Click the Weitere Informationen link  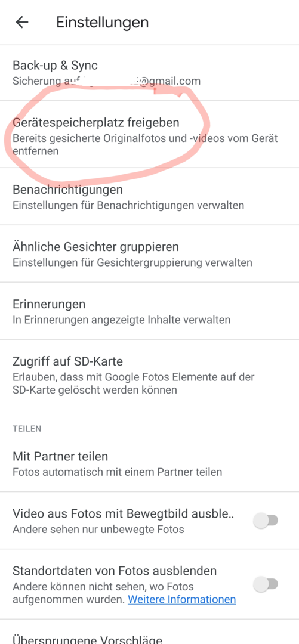[x=182, y=599]
